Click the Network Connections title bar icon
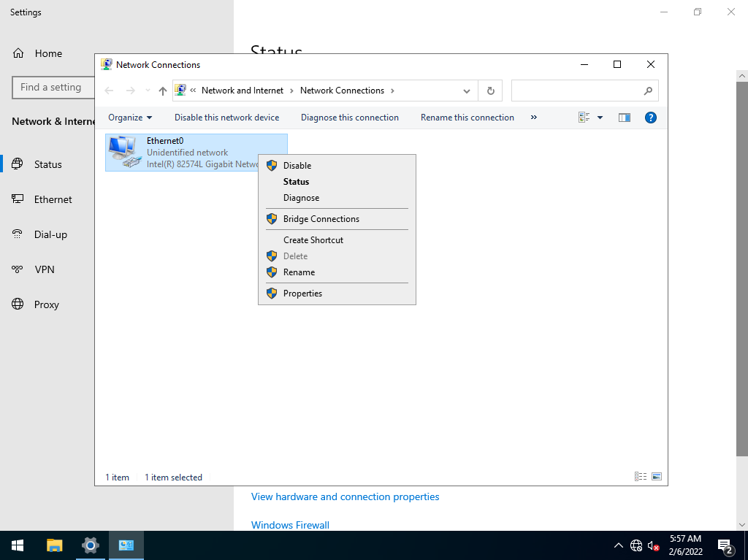This screenshot has width=748, height=560. click(x=107, y=64)
